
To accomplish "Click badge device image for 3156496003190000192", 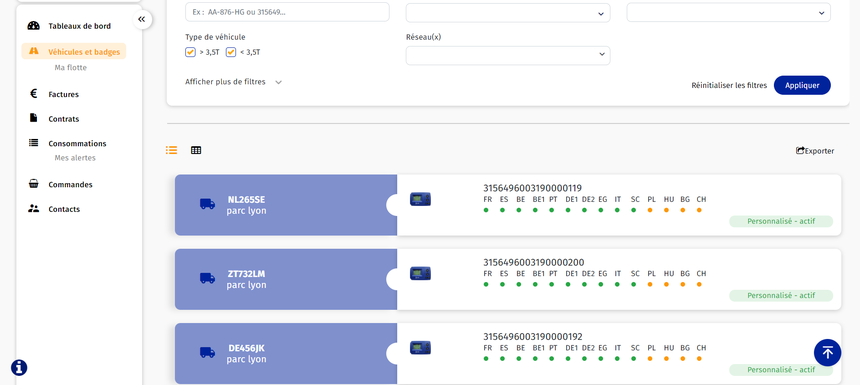I will (x=420, y=347).
